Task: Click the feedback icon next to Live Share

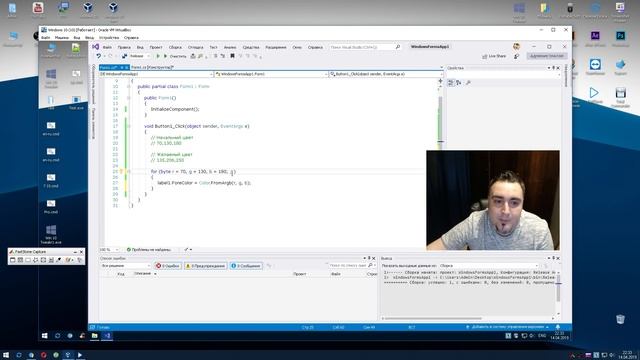Action: tap(516, 56)
